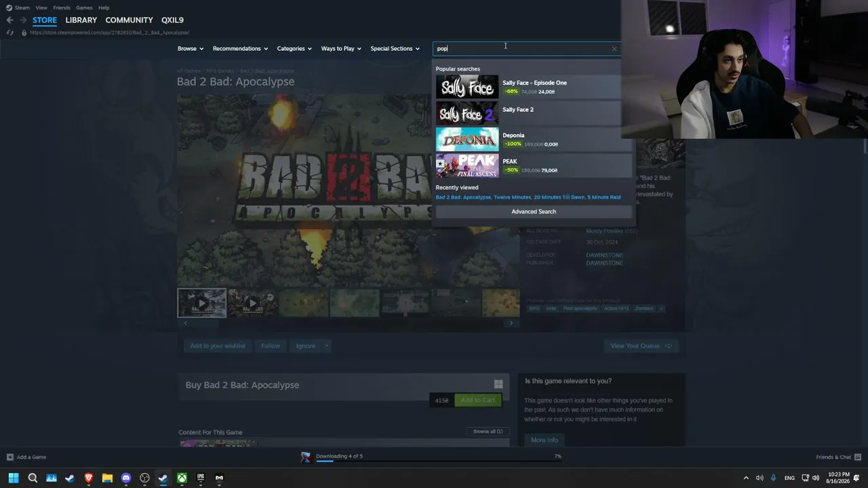Expand the Special Sections dropdown
The width and height of the screenshot is (868, 488).
click(x=395, y=49)
